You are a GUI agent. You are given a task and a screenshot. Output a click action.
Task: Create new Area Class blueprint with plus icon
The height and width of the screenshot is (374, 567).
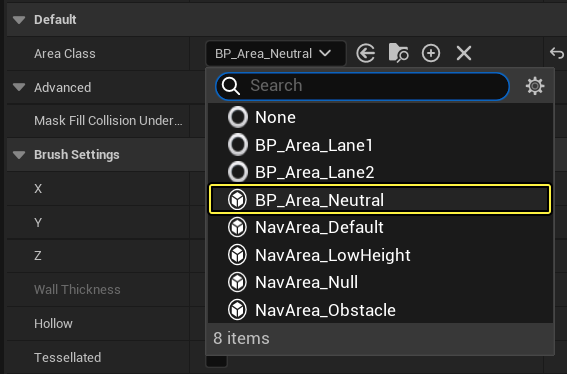pyautogui.click(x=431, y=54)
